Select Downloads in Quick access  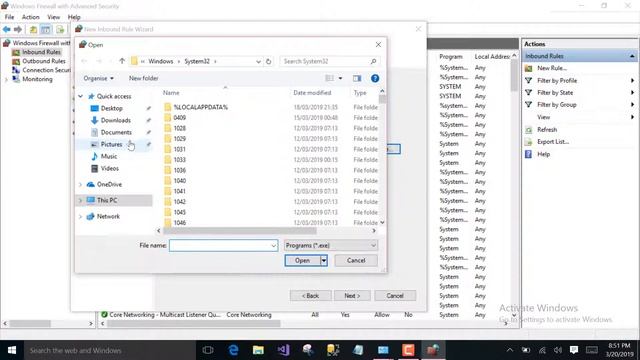click(116, 120)
